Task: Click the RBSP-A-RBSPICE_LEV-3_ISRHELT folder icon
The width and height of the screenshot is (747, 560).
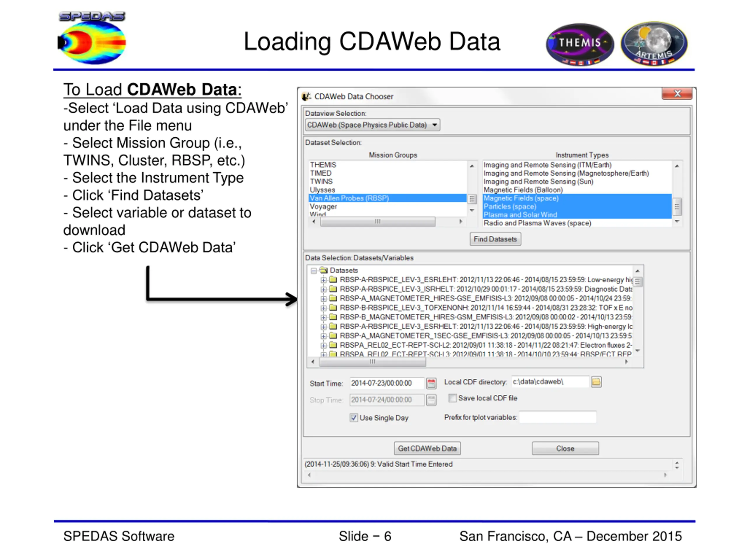Action: coord(333,289)
